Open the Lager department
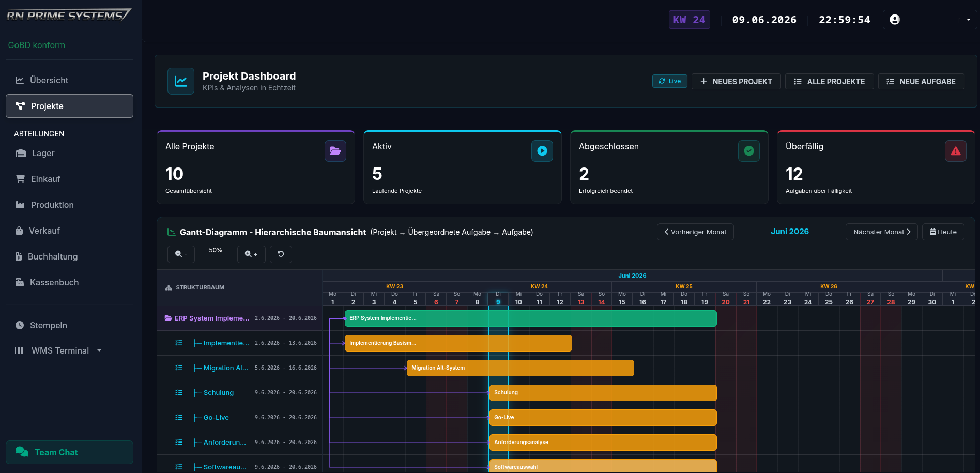Viewport: 980px width, 473px height. click(69, 153)
